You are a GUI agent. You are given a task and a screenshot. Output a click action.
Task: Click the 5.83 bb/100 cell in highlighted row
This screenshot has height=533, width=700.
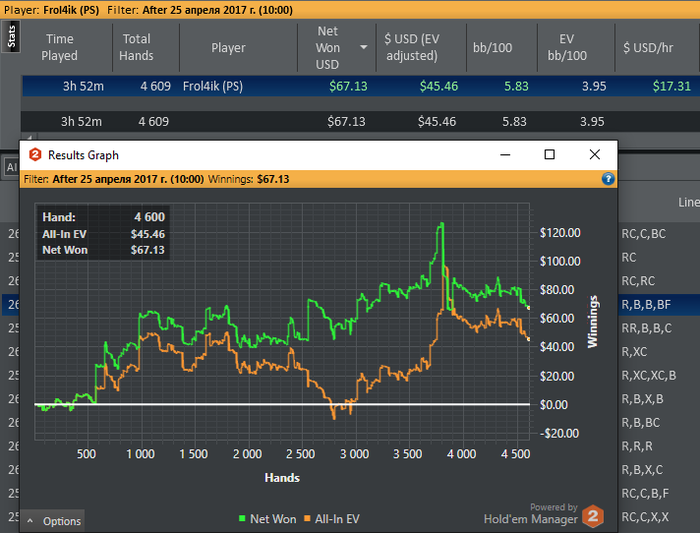[516, 86]
